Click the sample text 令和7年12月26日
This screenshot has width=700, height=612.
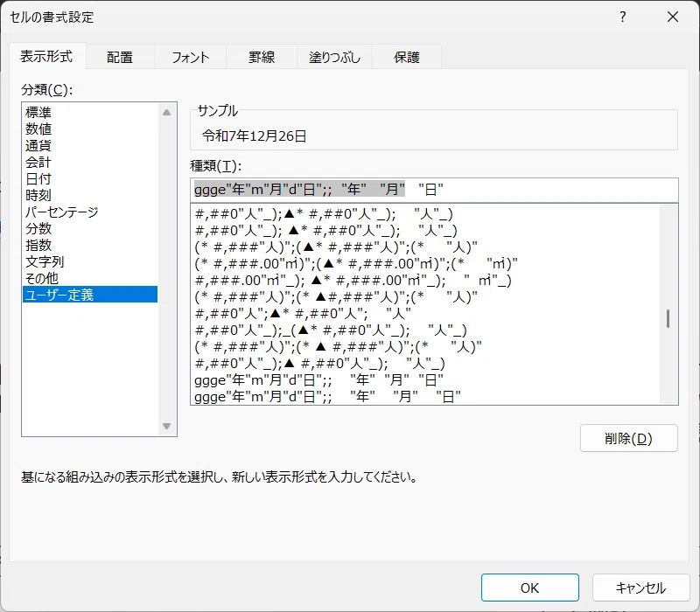[x=254, y=136]
